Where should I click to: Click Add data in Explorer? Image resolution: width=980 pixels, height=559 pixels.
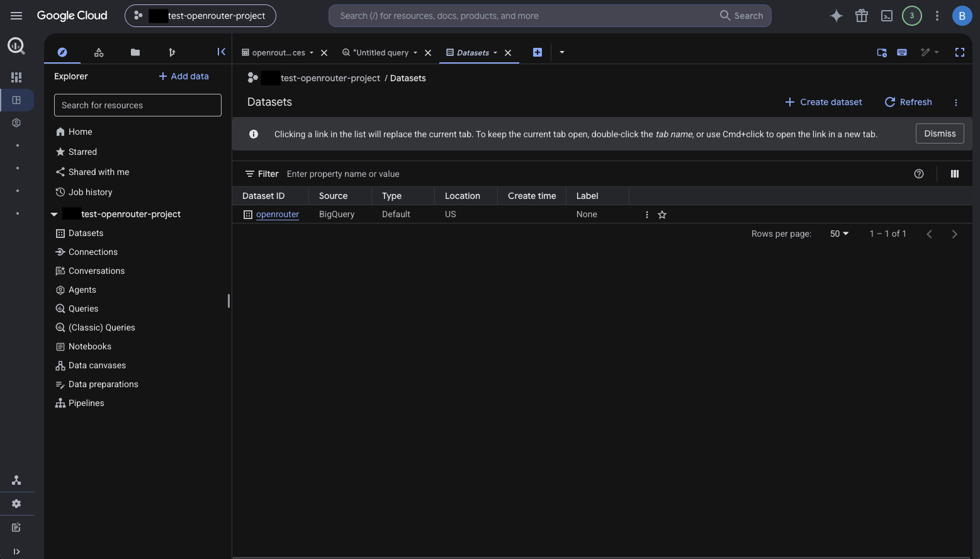[184, 76]
